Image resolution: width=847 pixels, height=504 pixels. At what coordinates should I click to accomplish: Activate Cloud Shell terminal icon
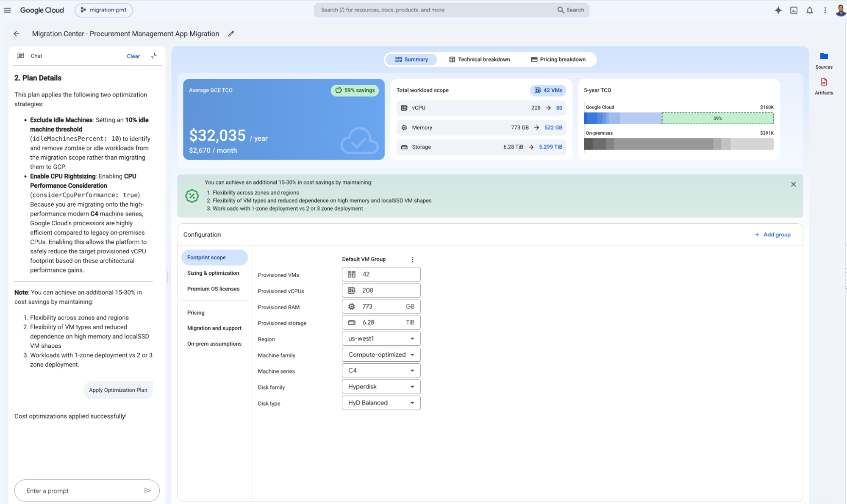pos(794,10)
